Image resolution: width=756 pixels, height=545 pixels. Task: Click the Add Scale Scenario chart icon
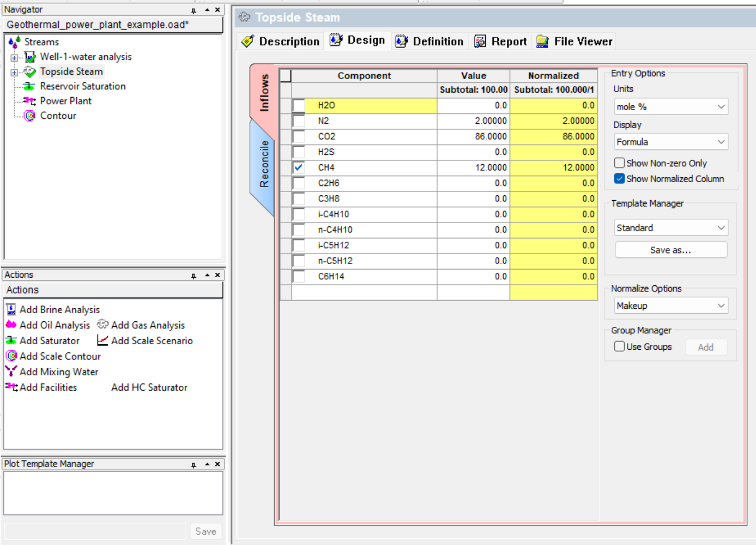pos(102,340)
